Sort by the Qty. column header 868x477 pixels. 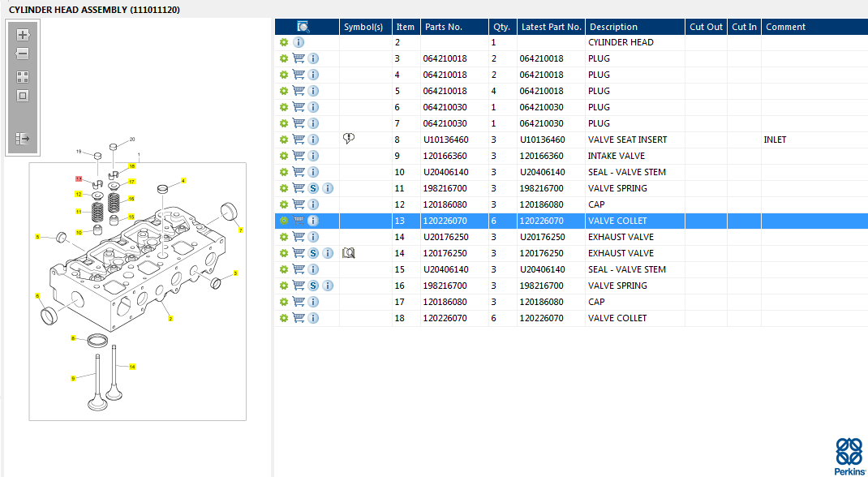tap(503, 27)
